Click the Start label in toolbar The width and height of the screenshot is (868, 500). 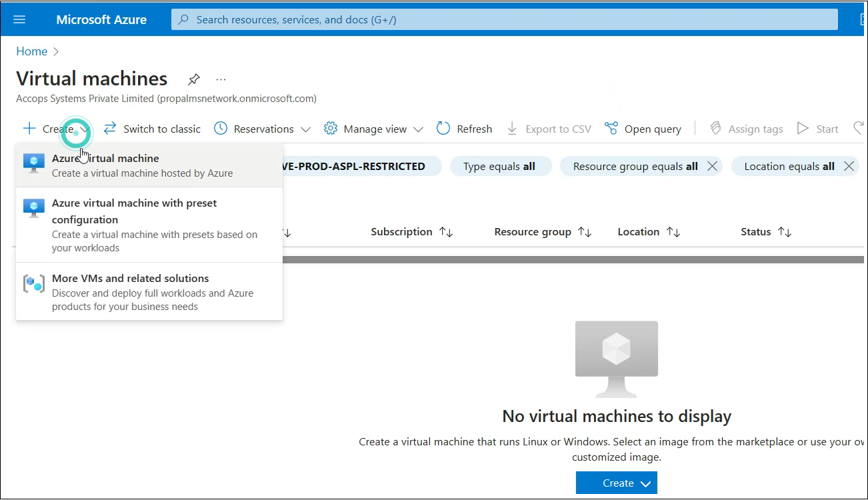point(827,129)
